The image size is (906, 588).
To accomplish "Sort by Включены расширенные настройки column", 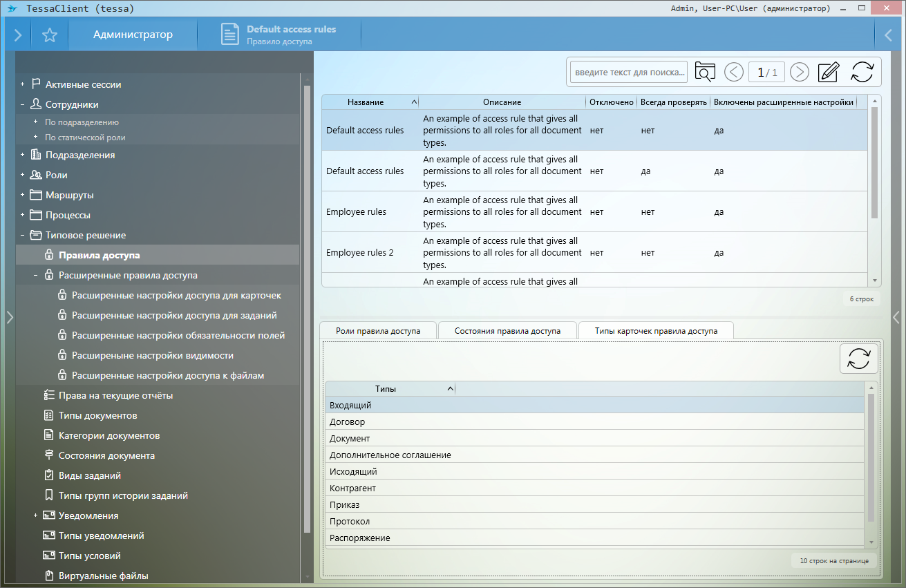I will pyautogui.click(x=784, y=102).
